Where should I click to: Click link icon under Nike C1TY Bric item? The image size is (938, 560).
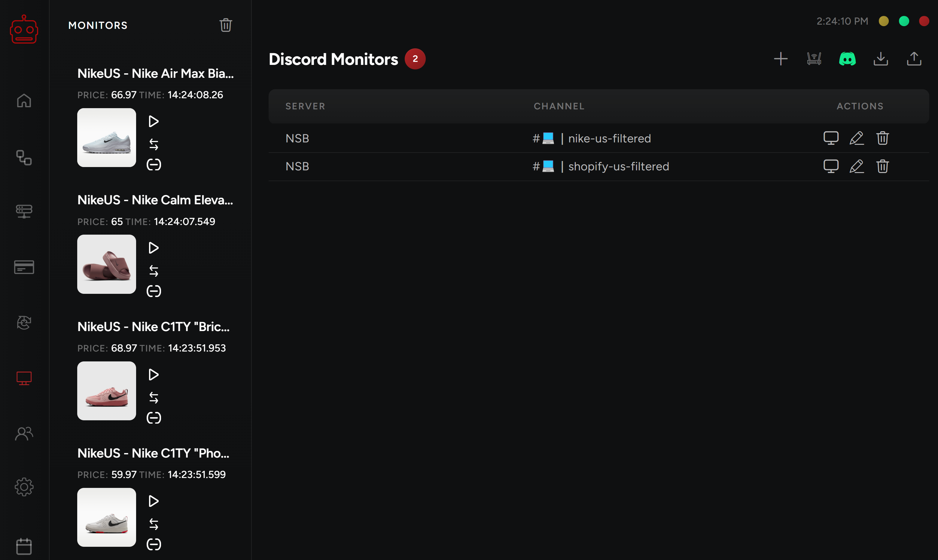tap(154, 418)
